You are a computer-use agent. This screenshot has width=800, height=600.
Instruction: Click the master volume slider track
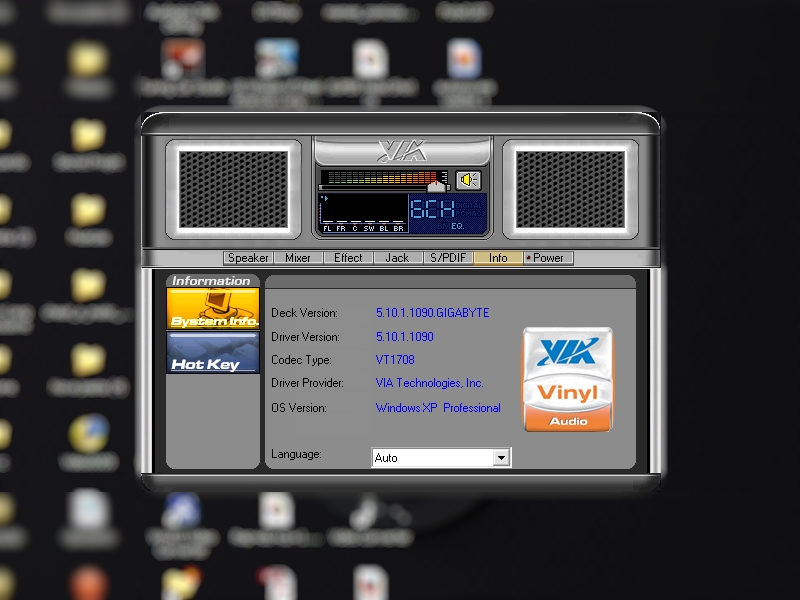point(384,188)
